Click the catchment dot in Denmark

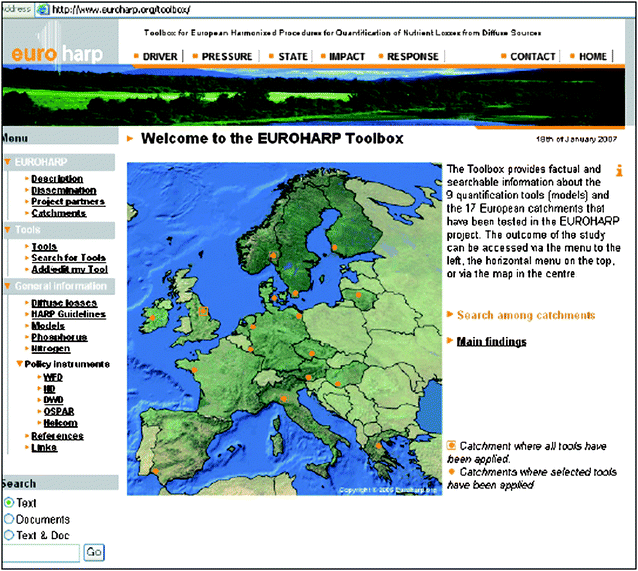point(274,298)
